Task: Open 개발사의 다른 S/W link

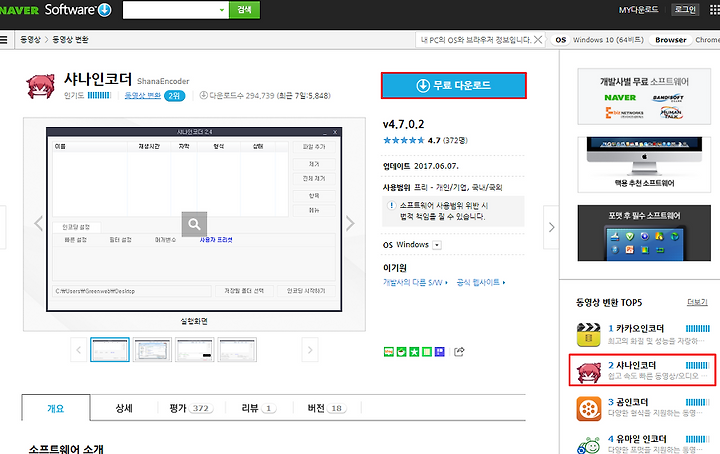Action: (x=415, y=282)
